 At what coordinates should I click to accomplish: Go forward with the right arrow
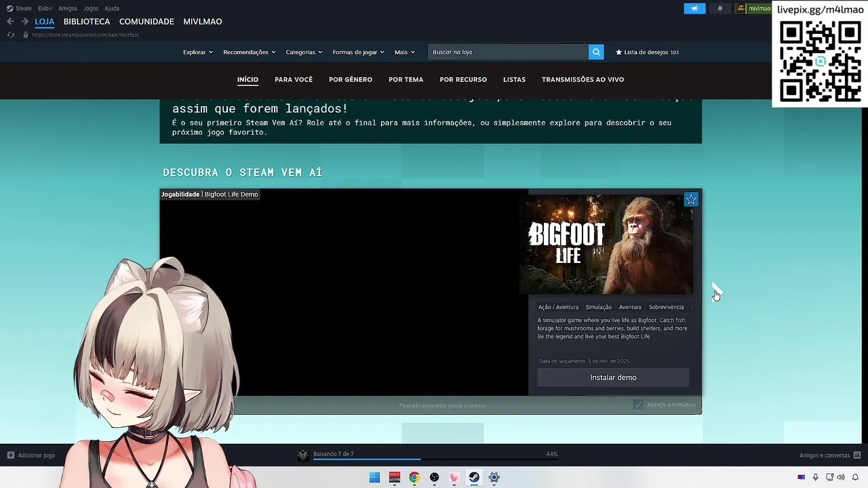24,22
